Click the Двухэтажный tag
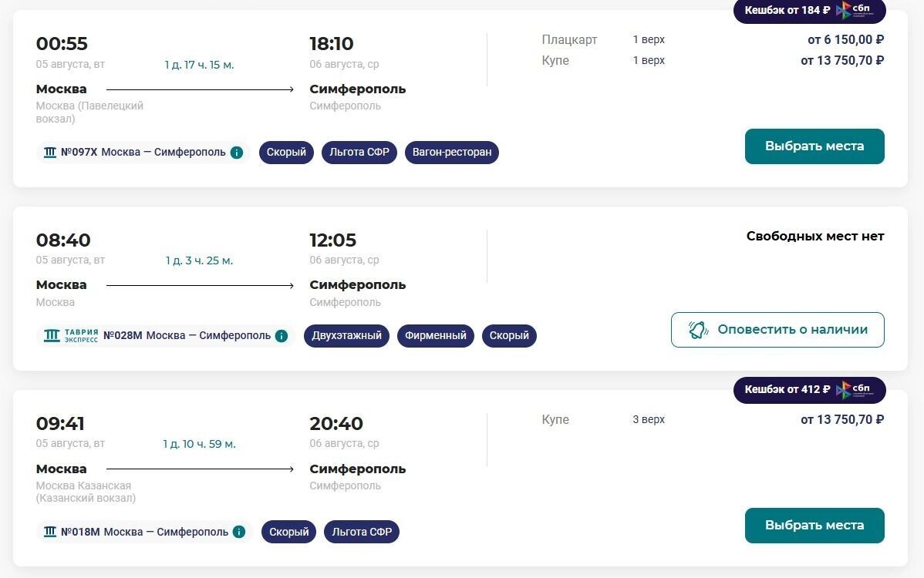924x578 pixels. point(346,336)
